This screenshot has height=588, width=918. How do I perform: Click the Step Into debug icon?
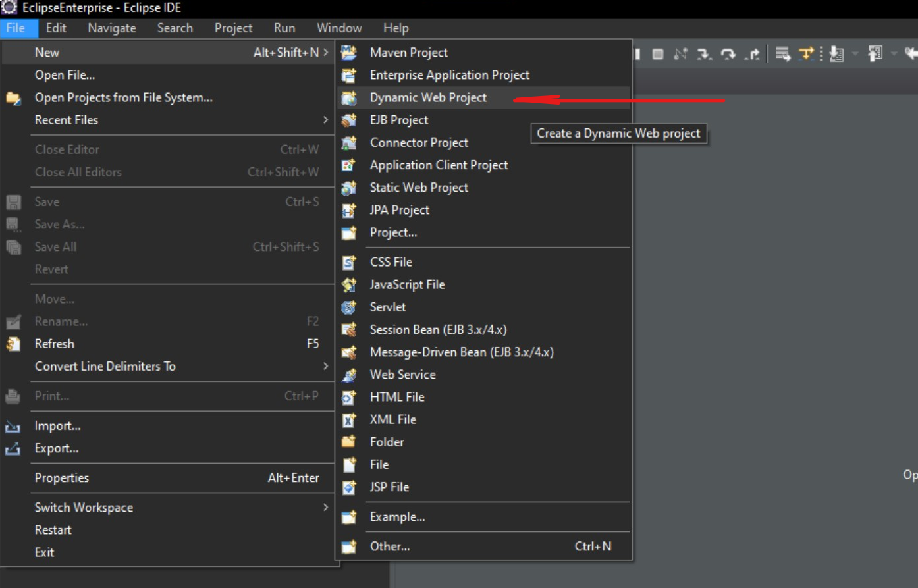pos(704,54)
